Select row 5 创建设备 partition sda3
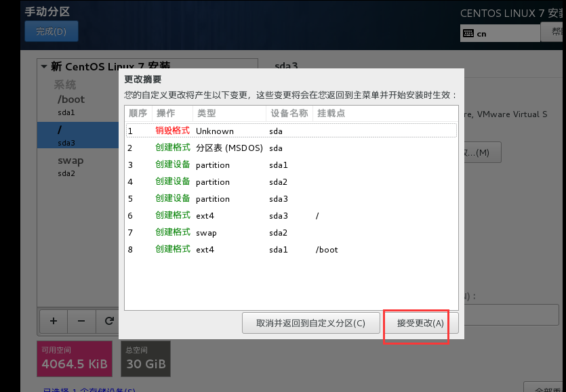Screen dimensions: 566x392 [291, 198]
